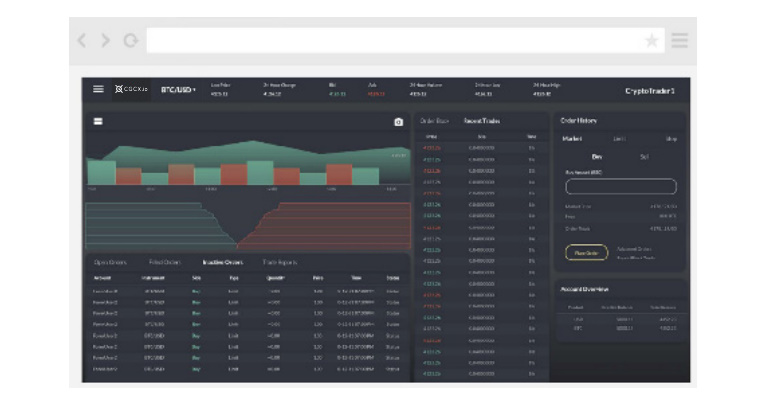Go forward with the browser forward arrow
Viewport: 779px width, 410px height.
tap(105, 40)
